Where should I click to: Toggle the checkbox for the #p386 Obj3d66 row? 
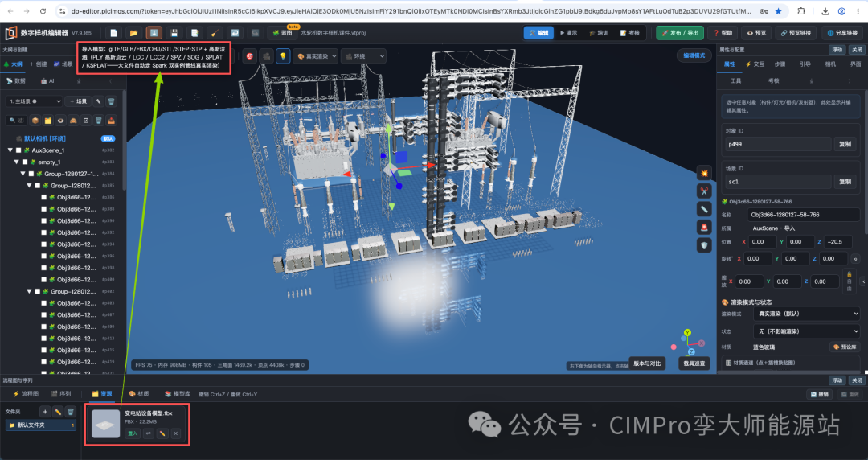tap(43, 197)
